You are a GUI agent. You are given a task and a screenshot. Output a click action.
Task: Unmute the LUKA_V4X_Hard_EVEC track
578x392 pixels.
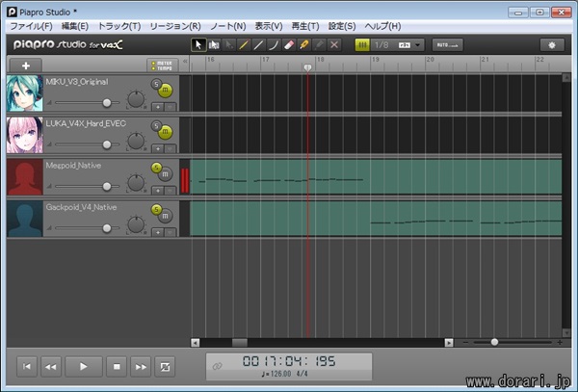pyautogui.click(x=165, y=132)
